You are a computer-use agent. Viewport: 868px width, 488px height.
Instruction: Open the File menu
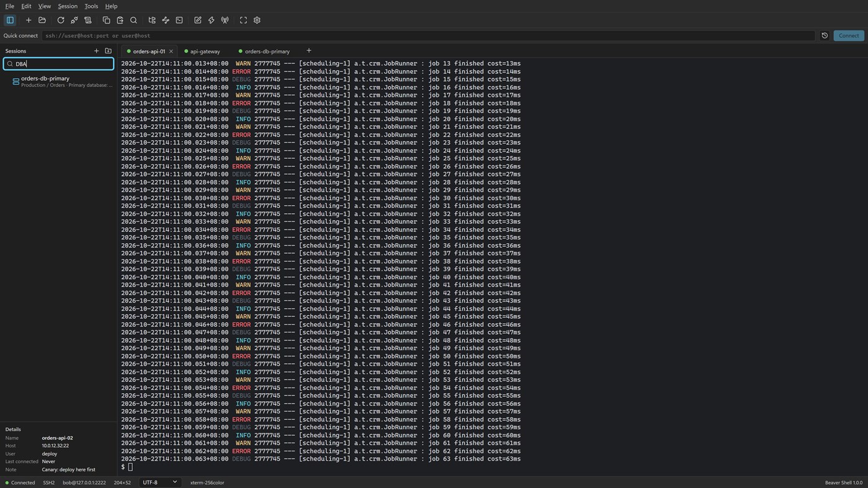tap(10, 6)
